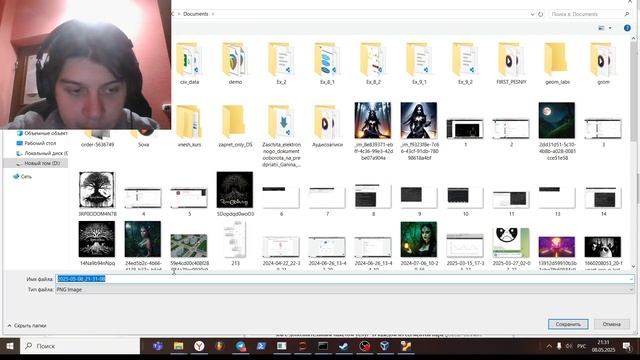Click the refresh icon beside address bar

tap(540, 14)
